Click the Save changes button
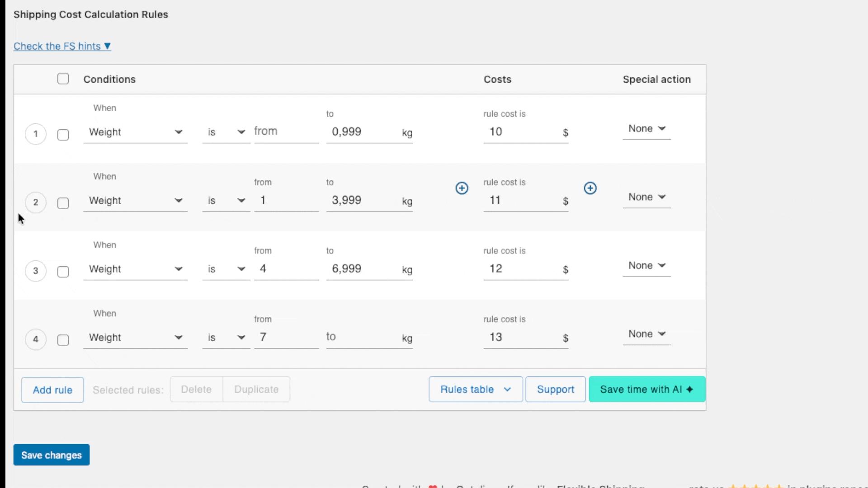Image resolution: width=868 pixels, height=488 pixels. [52, 455]
